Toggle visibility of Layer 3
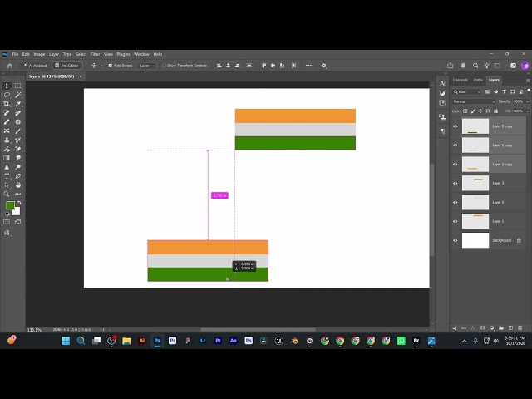Viewport: 532px width, 399px height. click(x=456, y=183)
